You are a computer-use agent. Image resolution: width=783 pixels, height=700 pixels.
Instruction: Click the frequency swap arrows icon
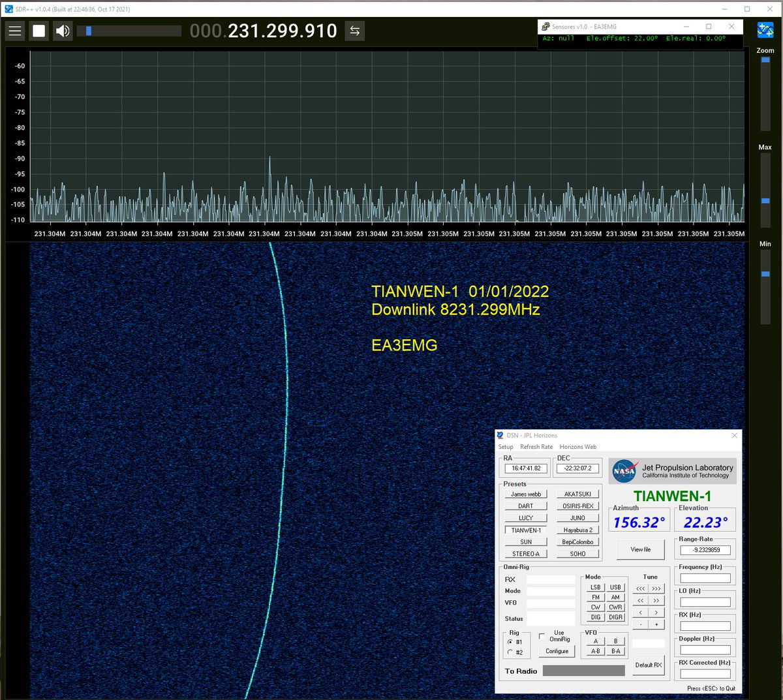point(354,30)
